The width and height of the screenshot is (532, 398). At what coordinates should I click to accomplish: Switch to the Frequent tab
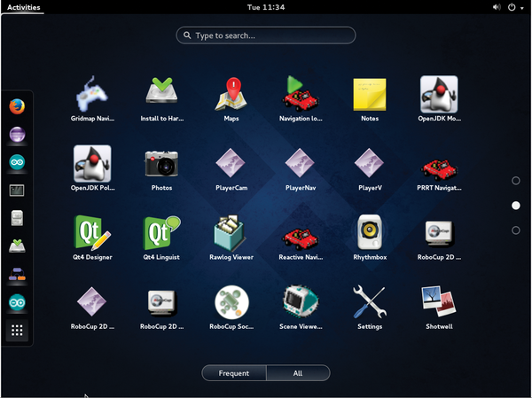234,373
